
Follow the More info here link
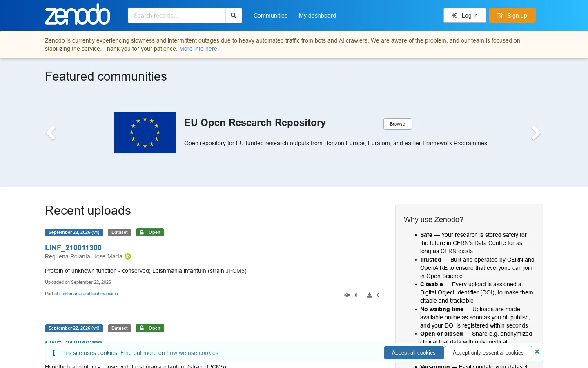click(199, 49)
